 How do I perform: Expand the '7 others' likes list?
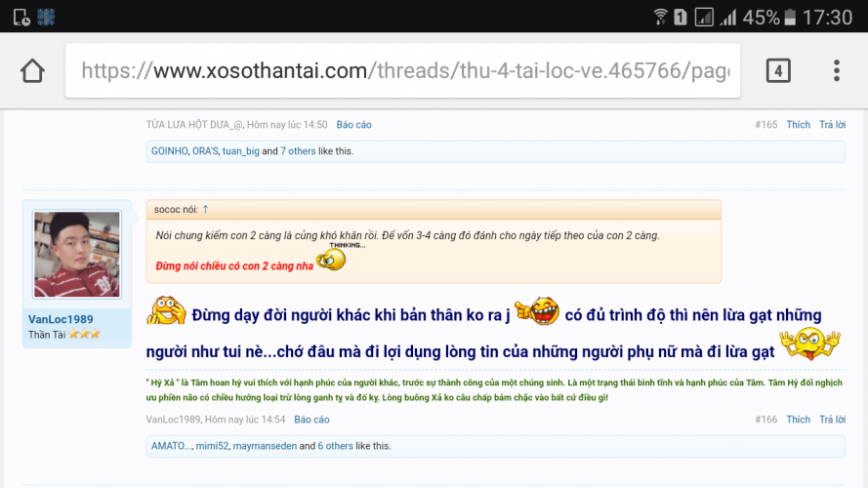(298, 151)
